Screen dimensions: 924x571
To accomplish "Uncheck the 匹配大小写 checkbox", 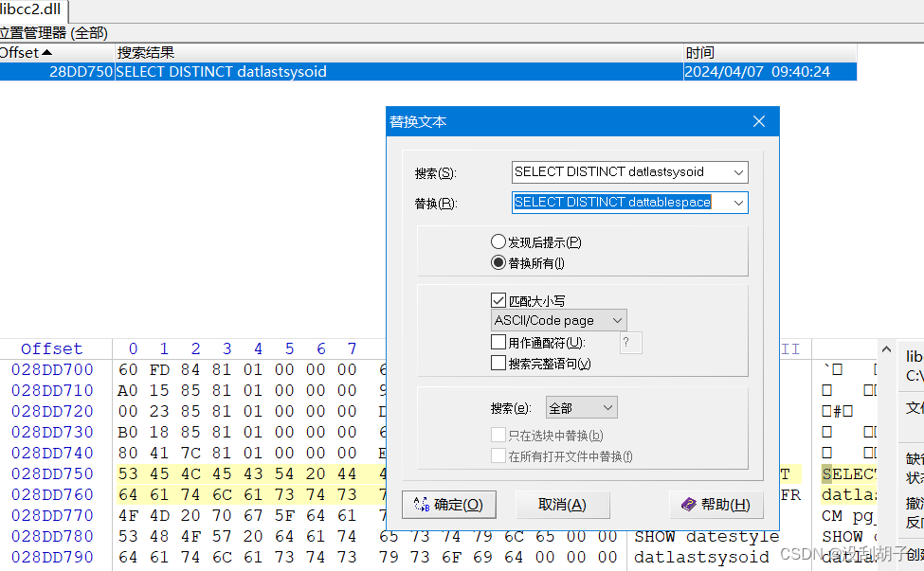I will pyautogui.click(x=498, y=299).
